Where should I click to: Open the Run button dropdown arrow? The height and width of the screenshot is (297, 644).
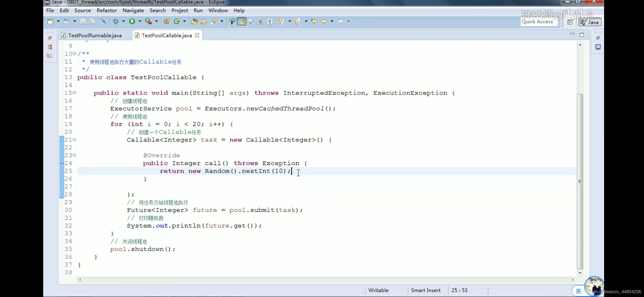(140, 21)
